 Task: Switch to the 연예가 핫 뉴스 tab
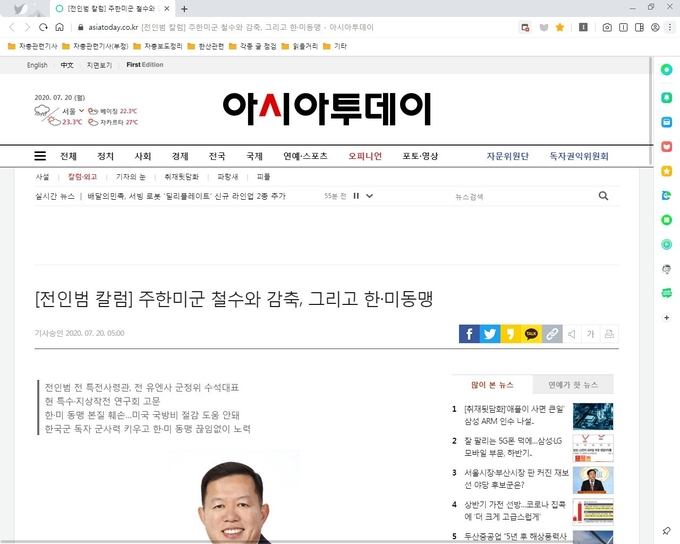coord(573,385)
